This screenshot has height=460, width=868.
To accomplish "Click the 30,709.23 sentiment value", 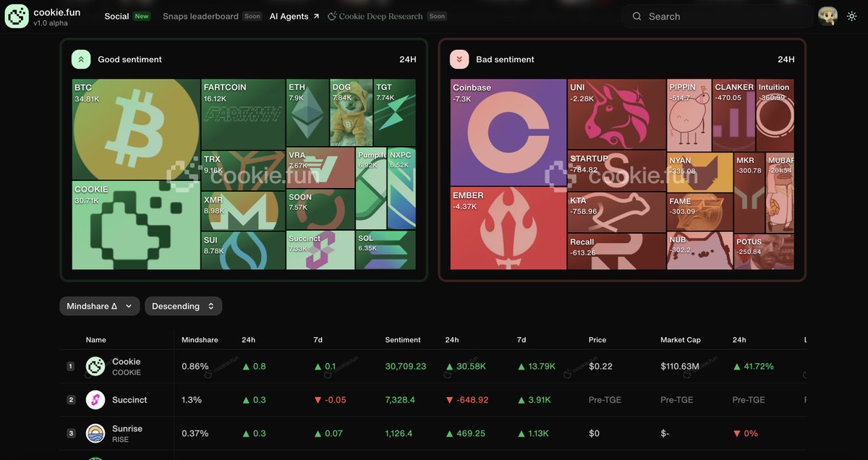I will click(406, 367).
